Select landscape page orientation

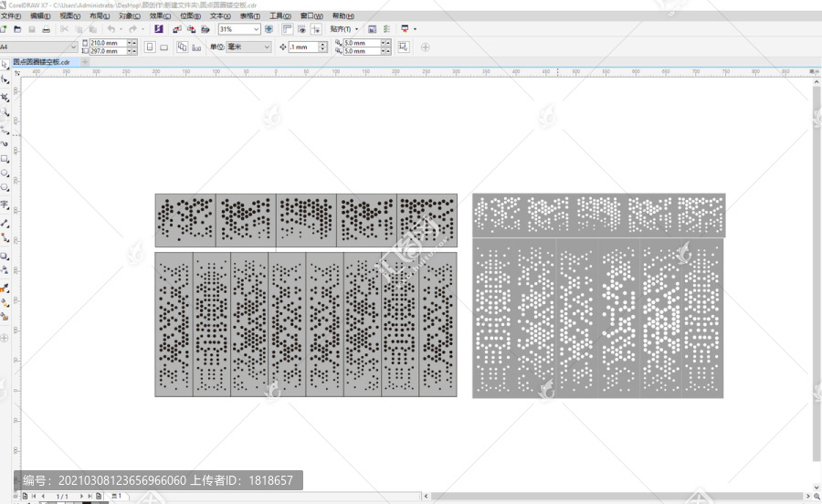164,47
